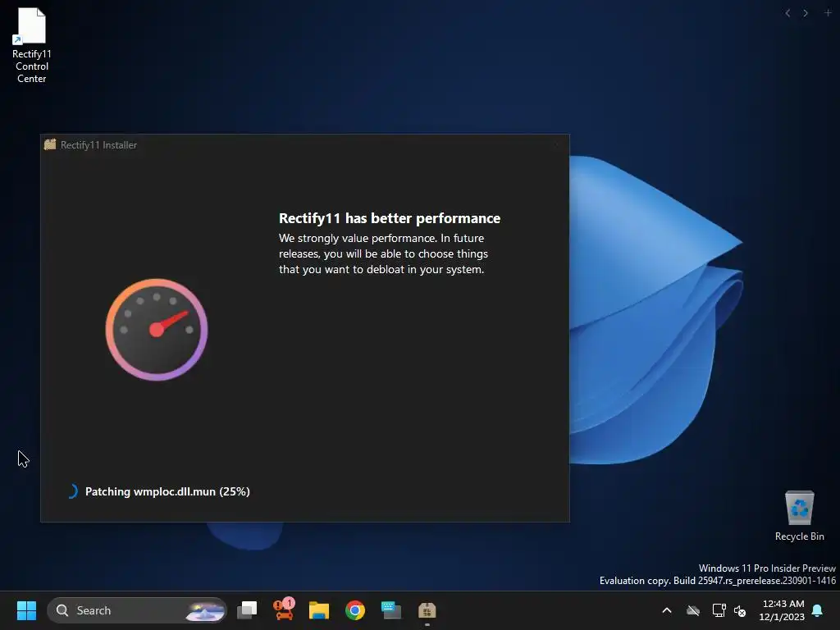The height and width of the screenshot is (630, 840).
Task: Click the speedometer gauge illustration
Action: pos(157,330)
